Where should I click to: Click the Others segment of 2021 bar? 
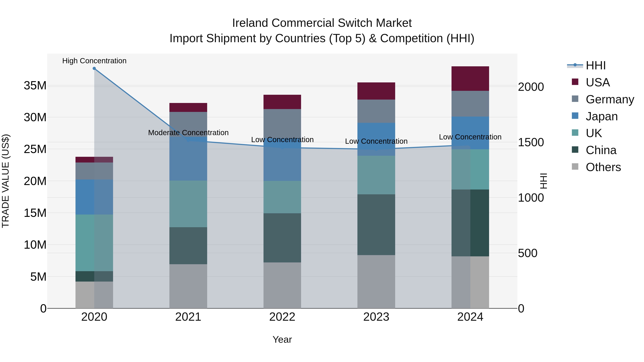click(x=188, y=286)
